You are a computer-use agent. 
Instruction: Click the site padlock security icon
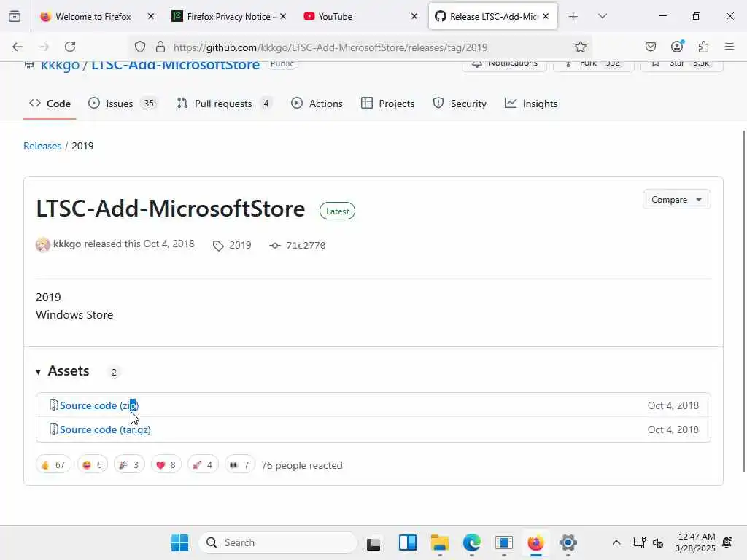pos(160,47)
